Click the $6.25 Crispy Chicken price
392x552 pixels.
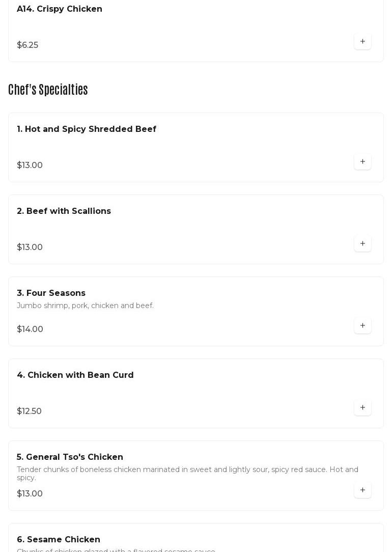27,45
